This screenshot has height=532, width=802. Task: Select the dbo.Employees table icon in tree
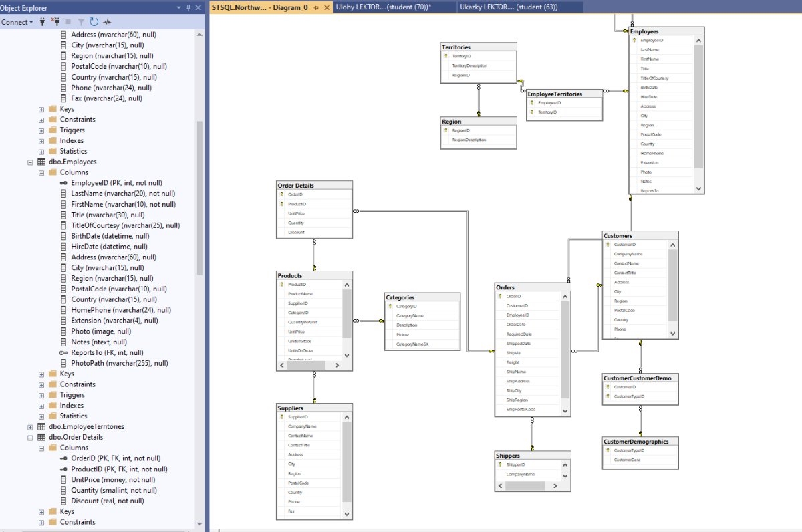coord(41,162)
